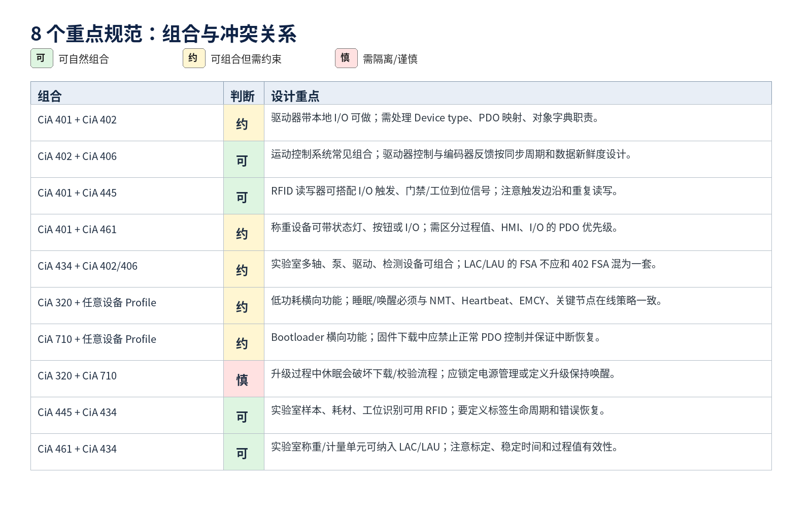This screenshot has height=508, width=812.
Task: Click text starting 'RFID 读写器可搭配 I/O 触发'
Action: (445, 191)
